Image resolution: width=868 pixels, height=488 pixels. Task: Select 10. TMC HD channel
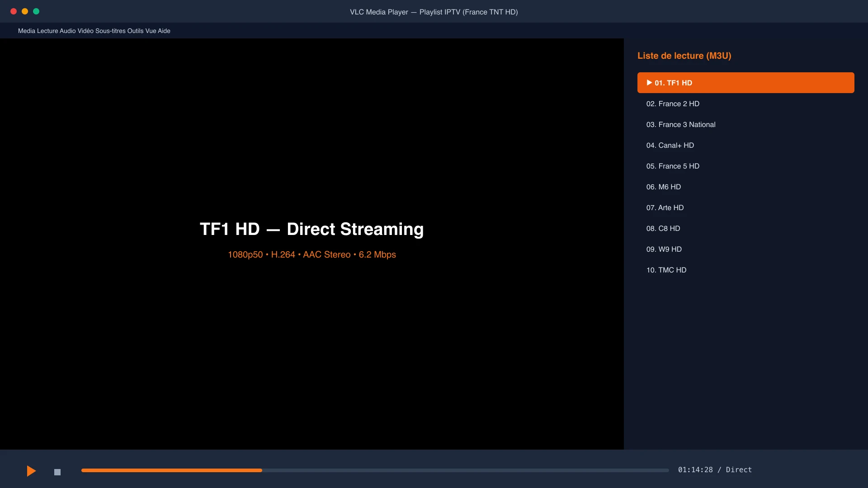(745, 270)
